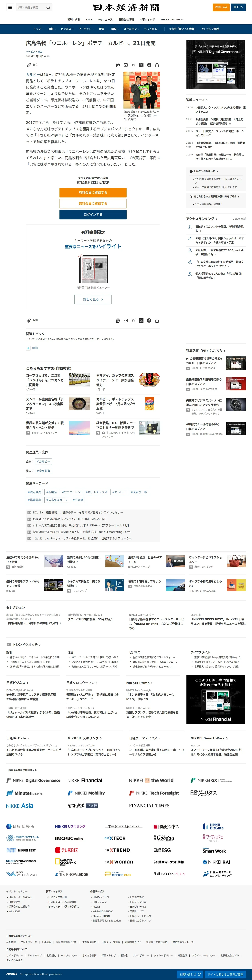Open the 人事ウオッチ menu item
The width and height of the screenshot is (252, 980).
click(147, 19)
